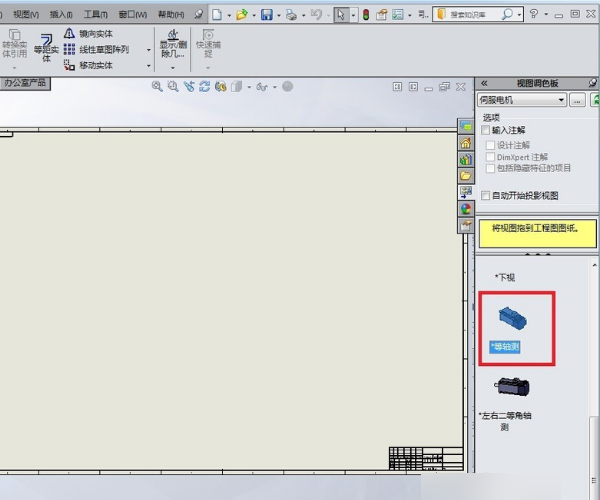600x500 pixels.
Task: Toggle 自动开始投影视图 checkbox
Action: click(x=486, y=195)
